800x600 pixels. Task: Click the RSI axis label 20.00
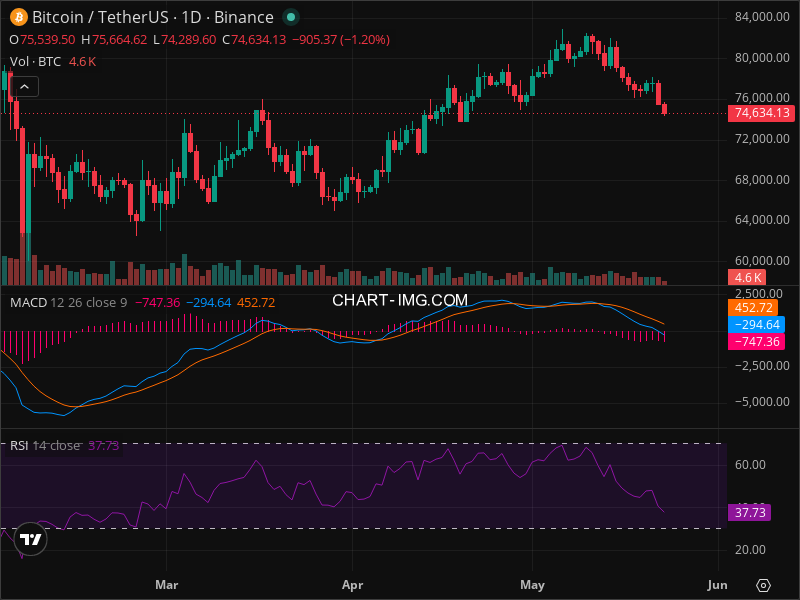pyautogui.click(x=750, y=550)
